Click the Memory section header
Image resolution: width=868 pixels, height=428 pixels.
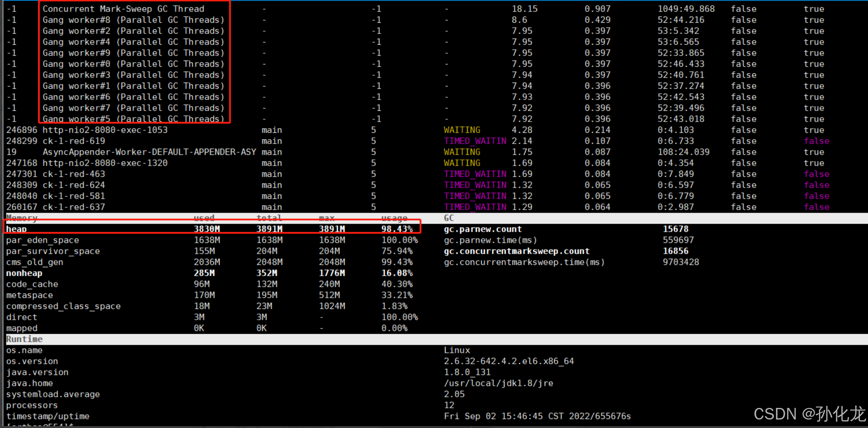pyautogui.click(x=22, y=218)
